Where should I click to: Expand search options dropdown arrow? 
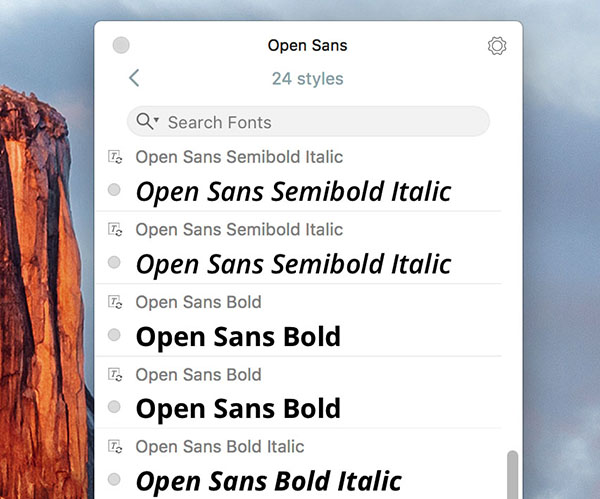click(x=156, y=120)
